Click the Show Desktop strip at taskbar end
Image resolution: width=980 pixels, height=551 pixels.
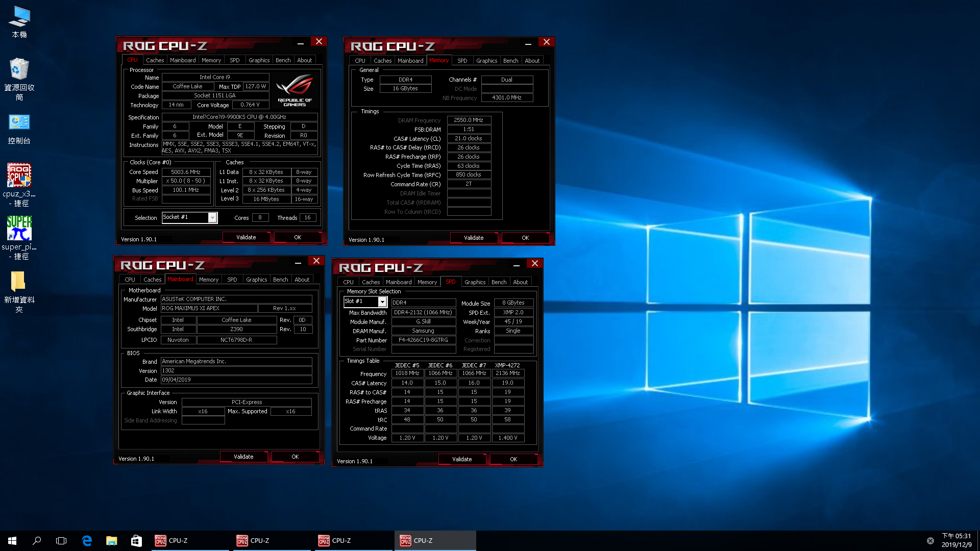click(x=978, y=541)
